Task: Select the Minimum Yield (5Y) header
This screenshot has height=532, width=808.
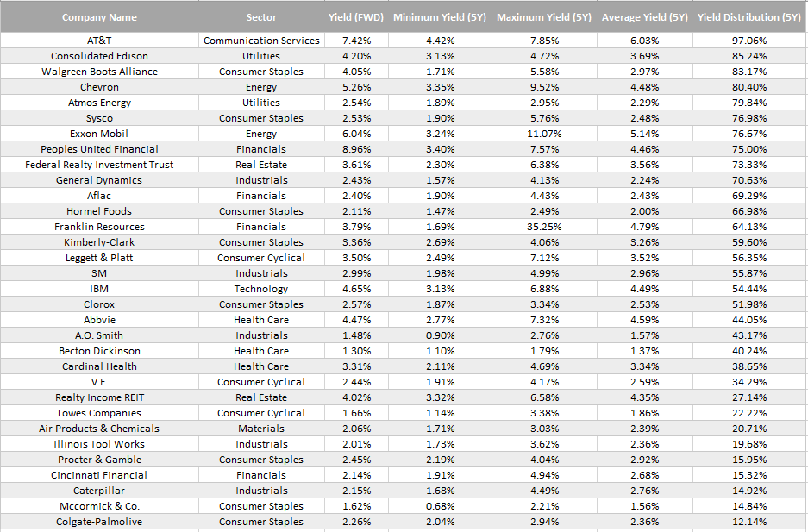Action: coord(440,17)
